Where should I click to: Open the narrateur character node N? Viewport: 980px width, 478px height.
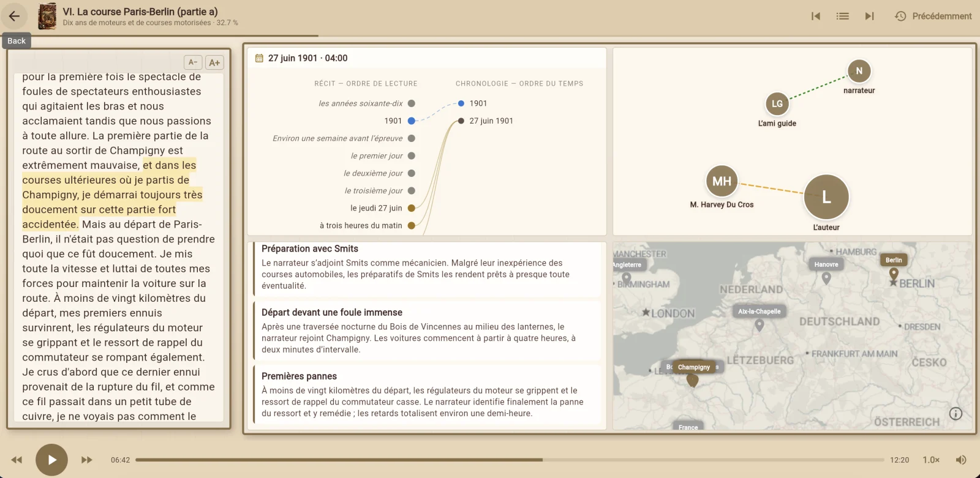pos(859,71)
